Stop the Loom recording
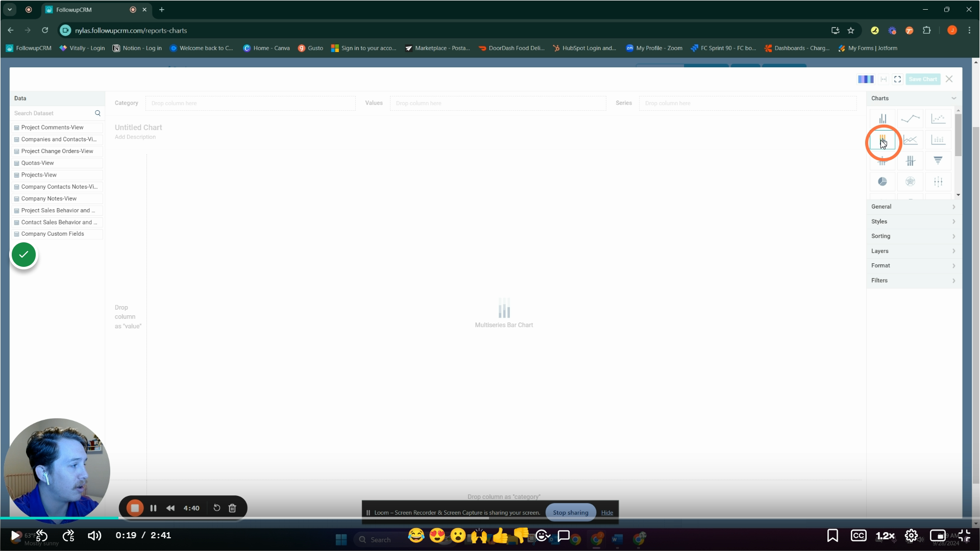 pyautogui.click(x=135, y=508)
